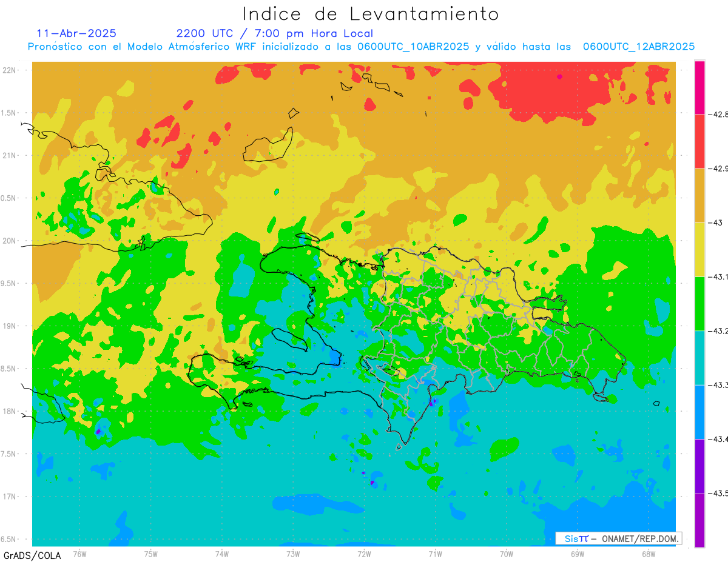Click the '1.5N' latitude tick label
Viewport: 728px width, 562px height.
8,113
